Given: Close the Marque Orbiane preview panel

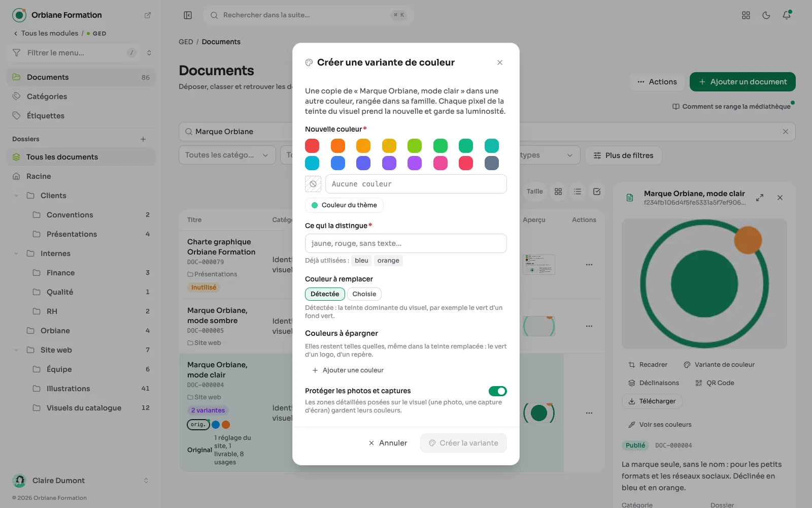Looking at the screenshot, I should 780,198.
